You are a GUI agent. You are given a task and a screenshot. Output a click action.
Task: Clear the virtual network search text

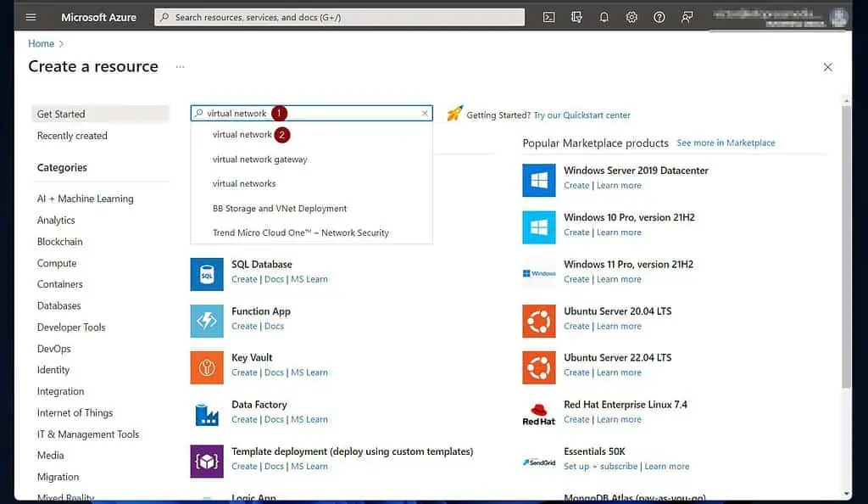pyautogui.click(x=424, y=113)
